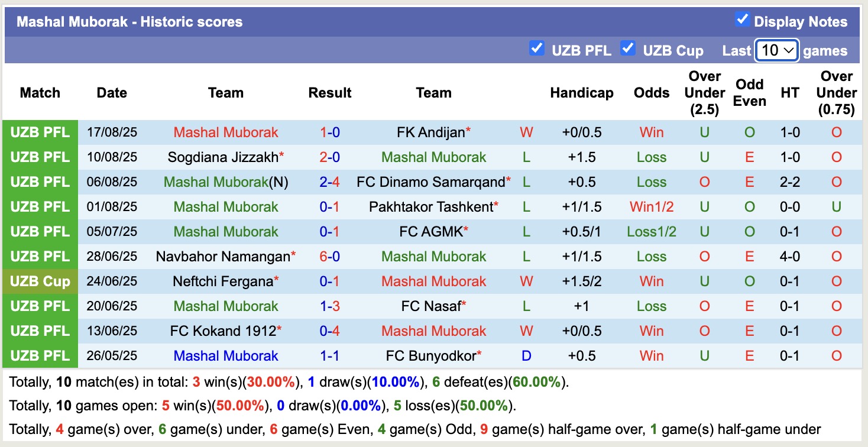Open FC Dinamo Samarqand team page
The width and height of the screenshot is (868, 447).
coord(430,182)
